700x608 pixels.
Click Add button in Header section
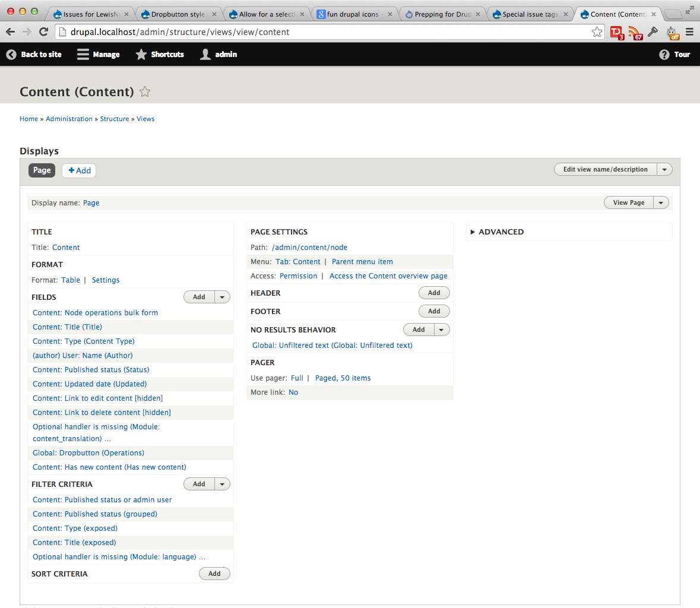click(434, 293)
